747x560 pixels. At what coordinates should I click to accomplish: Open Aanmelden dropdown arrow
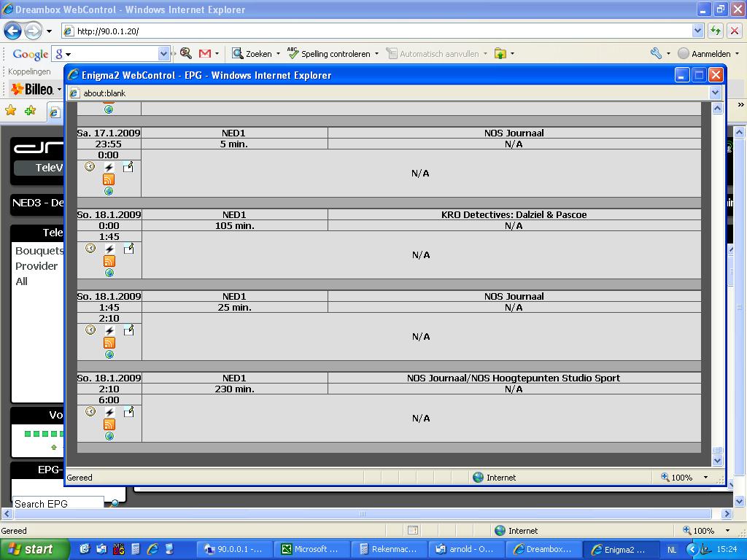tap(738, 54)
